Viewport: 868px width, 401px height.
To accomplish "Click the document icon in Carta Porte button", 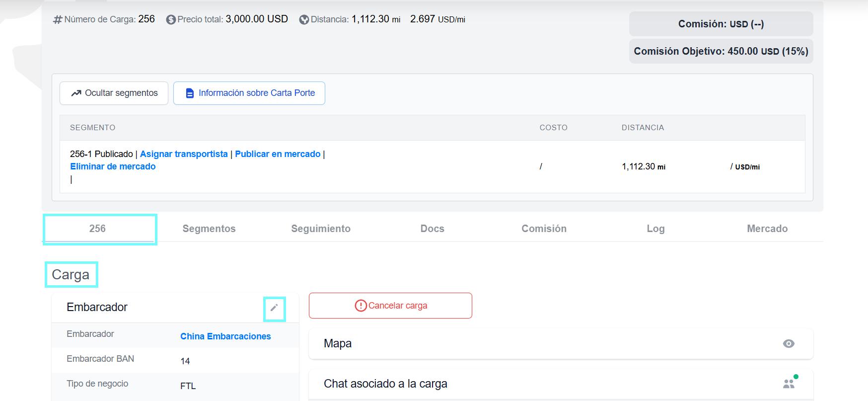I will coord(190,93).
